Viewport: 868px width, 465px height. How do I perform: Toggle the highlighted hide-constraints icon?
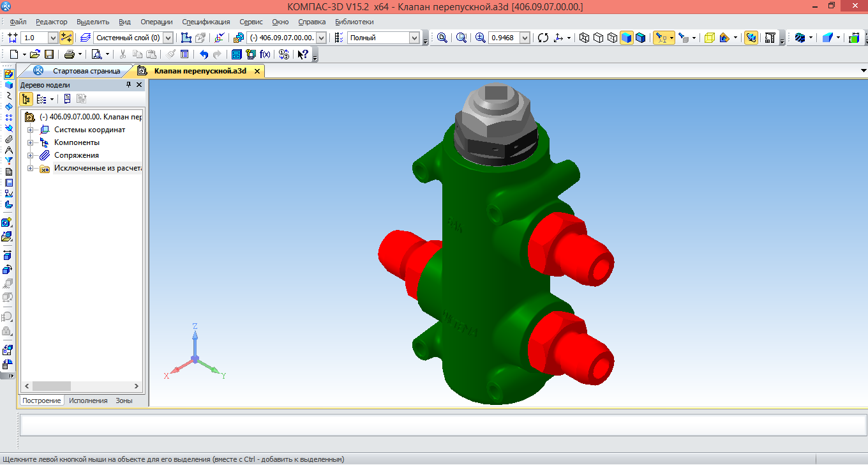pyautogui.click(x=751, y=38)
